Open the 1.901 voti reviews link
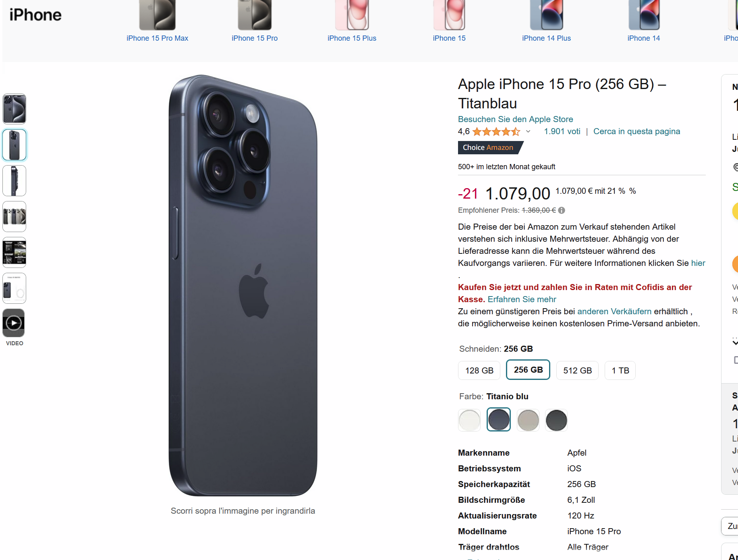 [x=562, y=131]
